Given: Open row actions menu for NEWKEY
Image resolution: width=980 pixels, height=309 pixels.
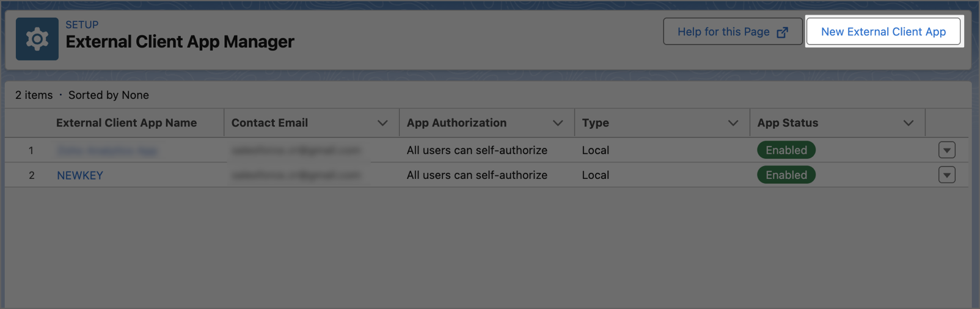Looking at the screenshot, I should [947, 175].
